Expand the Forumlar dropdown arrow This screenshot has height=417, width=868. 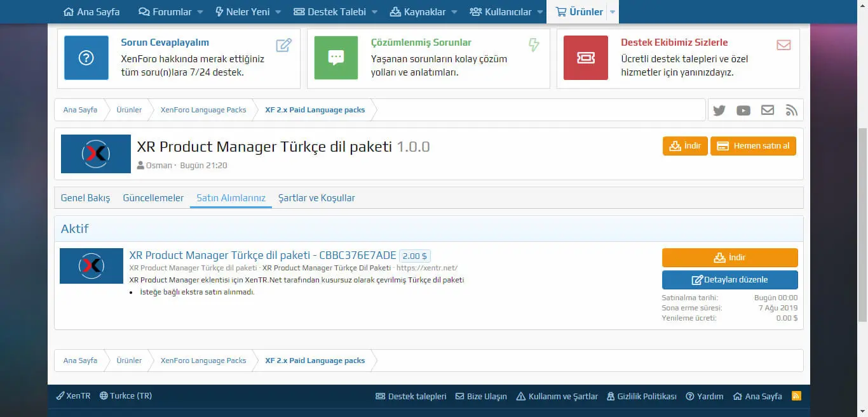pos(200,12)
